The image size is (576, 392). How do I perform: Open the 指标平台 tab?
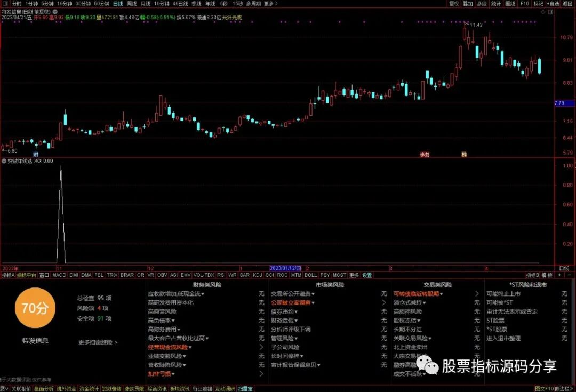[27, 275]
